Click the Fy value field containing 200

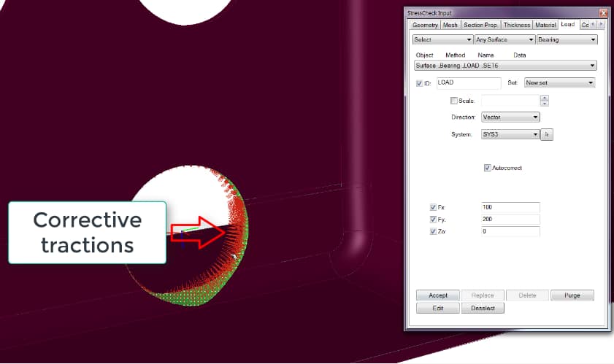(510, 220)
